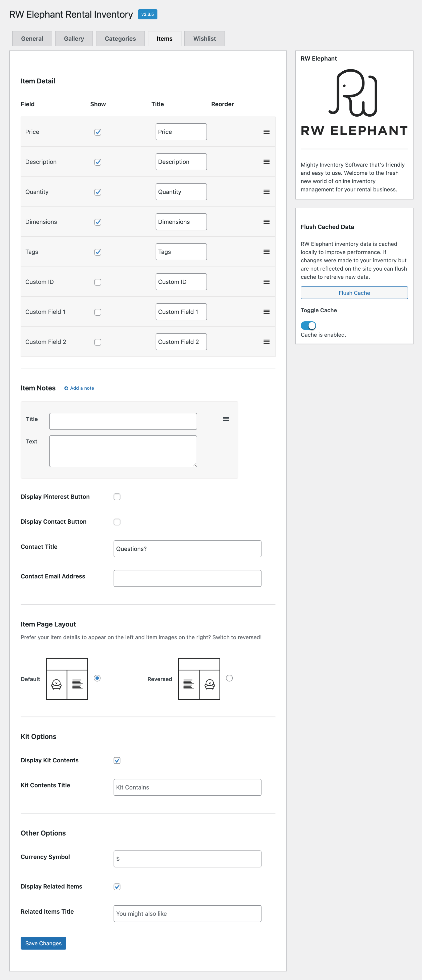Click the Flush Cache button
Screen dimensions: 422x980
coord(354,293)
